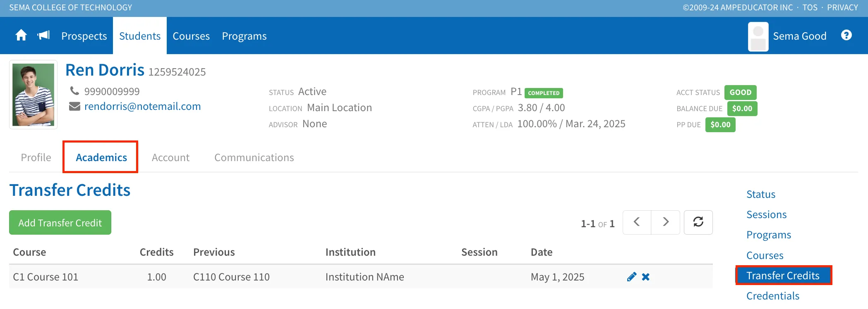The image size is (868, 309).
Task: Open the Courses sidebar link
Action: [x=765, y=255]
